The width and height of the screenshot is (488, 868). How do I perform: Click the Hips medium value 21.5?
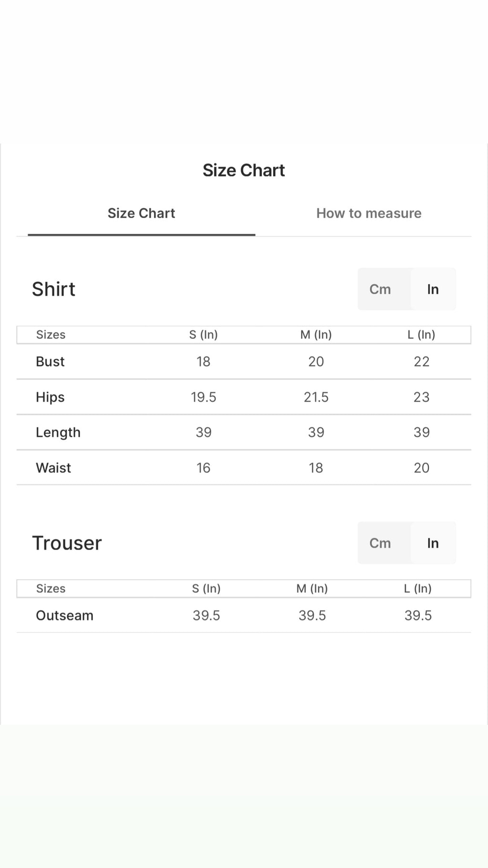(x=316, y=397)
